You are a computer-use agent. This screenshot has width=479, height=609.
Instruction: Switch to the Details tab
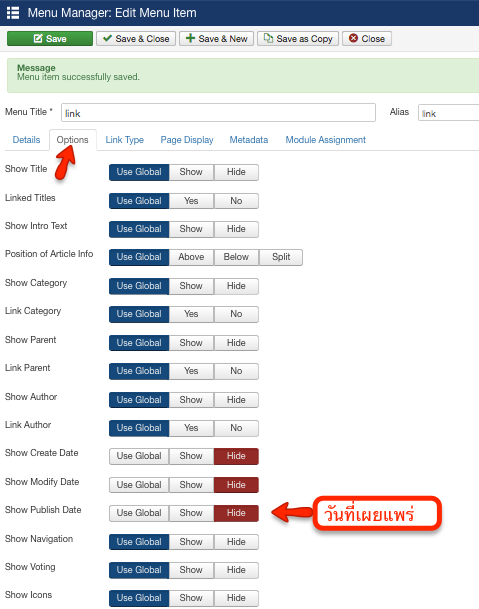coord(26,140)
